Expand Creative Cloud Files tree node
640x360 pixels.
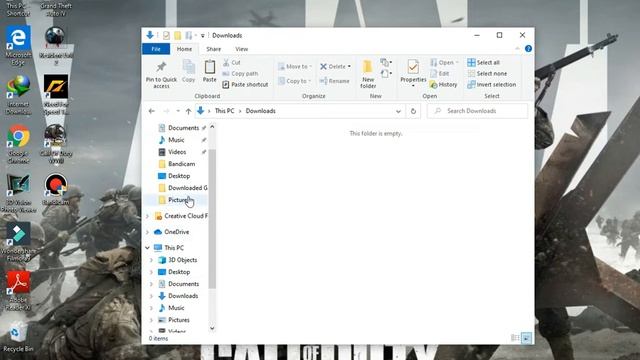point(147,216)
